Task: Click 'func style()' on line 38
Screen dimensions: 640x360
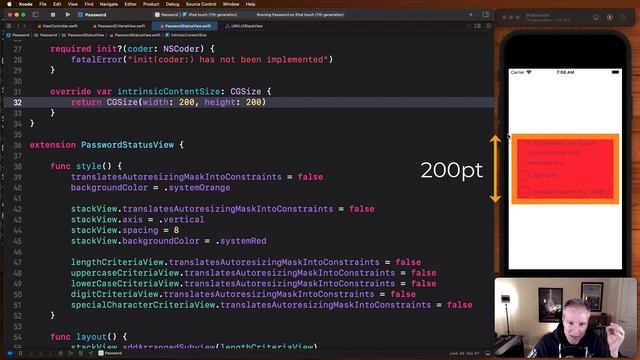Action: [x=81, y=166]
